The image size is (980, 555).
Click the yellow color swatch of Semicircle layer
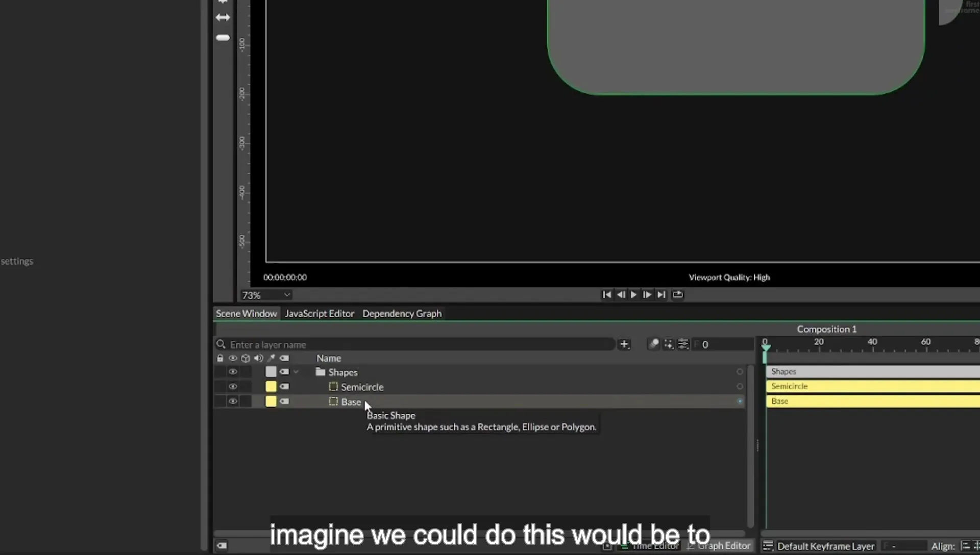point(271,387)
